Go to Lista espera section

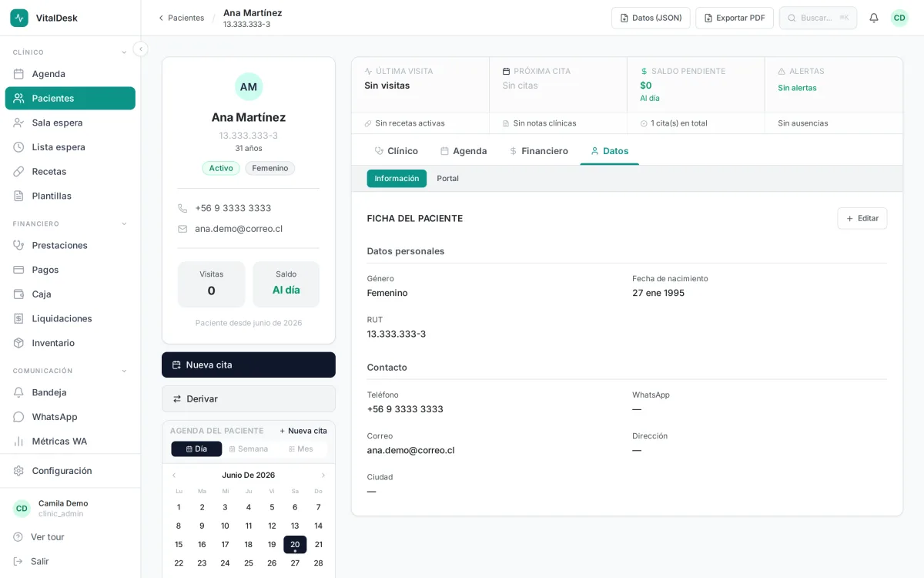click(70, 147)
